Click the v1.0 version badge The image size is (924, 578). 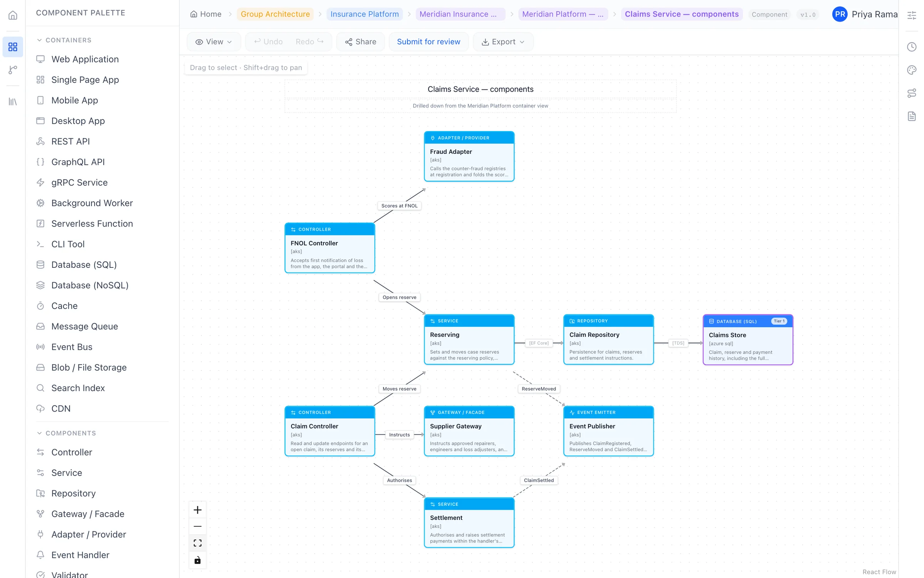pos(808,15)
